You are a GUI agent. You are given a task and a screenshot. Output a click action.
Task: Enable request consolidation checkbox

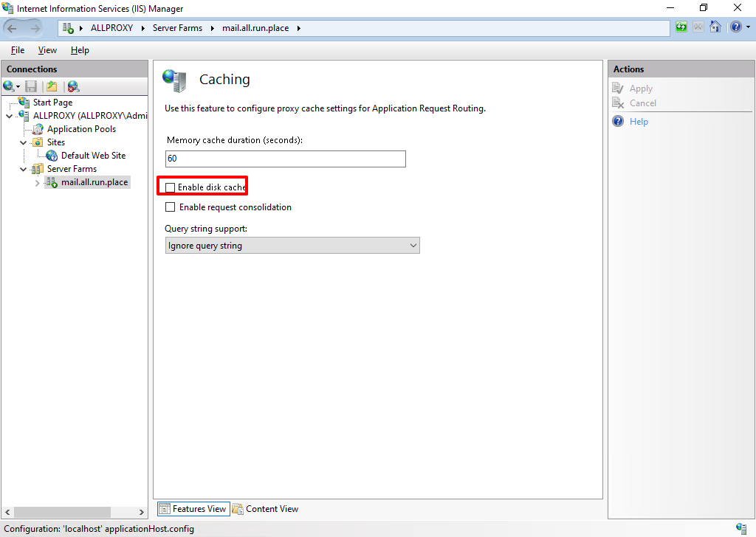[171, 207]
